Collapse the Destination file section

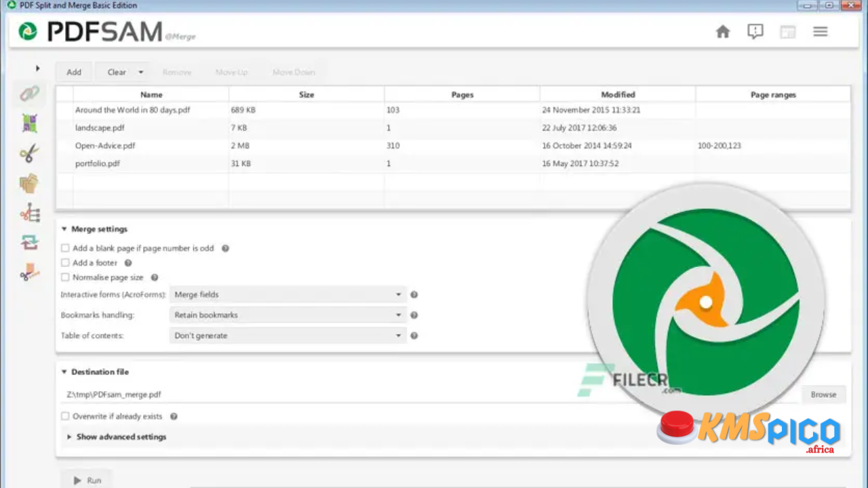[64, 372]
